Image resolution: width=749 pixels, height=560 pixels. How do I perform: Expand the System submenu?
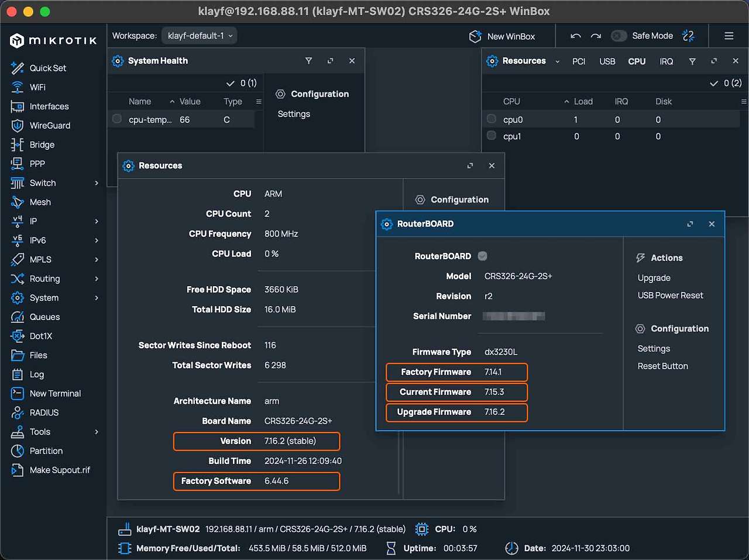[x=97, y=298]
